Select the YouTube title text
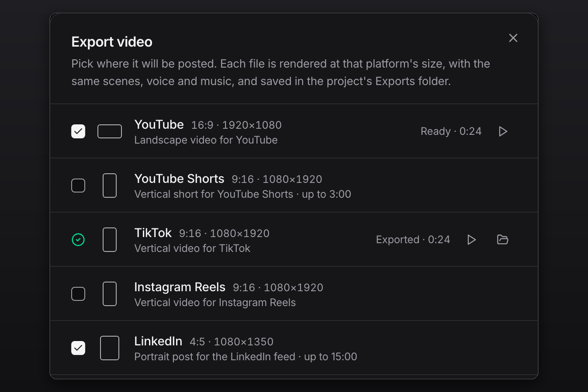This screenshot has height=392, width=588. pyautogui.click(x=159, y=124)
